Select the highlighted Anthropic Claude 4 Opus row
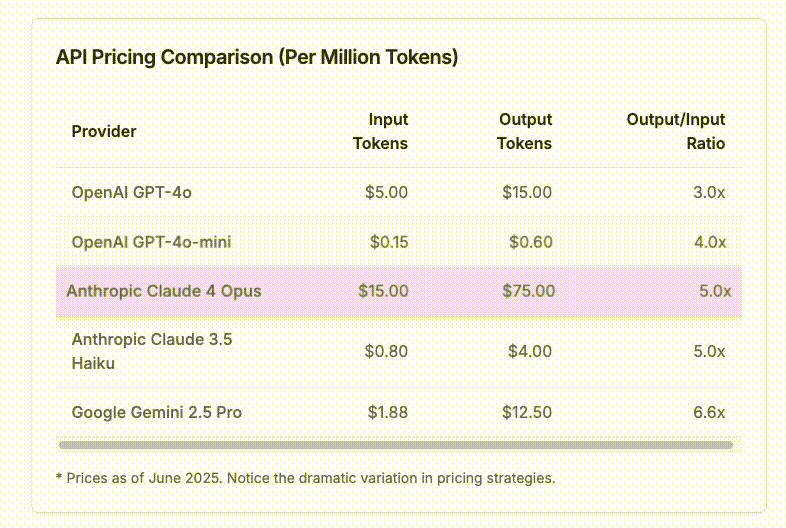Viewport: 786px width, 528px height. coord(399,291)
